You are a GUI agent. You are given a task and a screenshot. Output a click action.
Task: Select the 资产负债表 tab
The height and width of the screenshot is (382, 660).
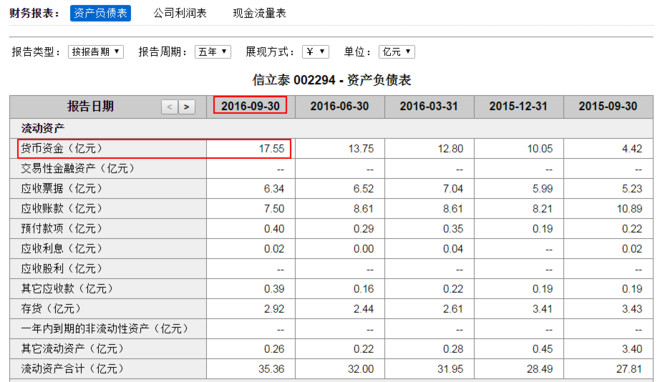pyautogui.click(x=100, y=13)
